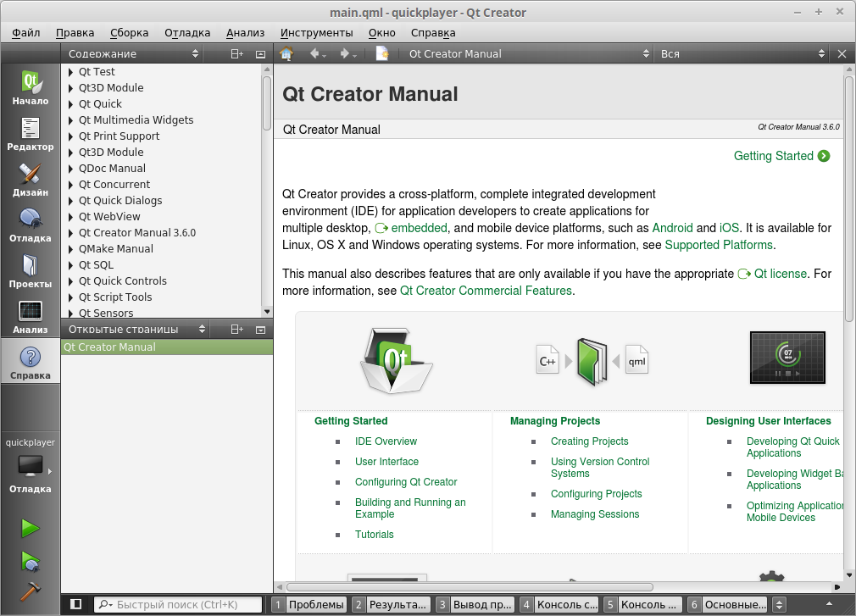Image resolution: width=856 pixels, height=616 pixels.
Task: Expand the Qt Quick tree node
Action: (x=70, y=104)
